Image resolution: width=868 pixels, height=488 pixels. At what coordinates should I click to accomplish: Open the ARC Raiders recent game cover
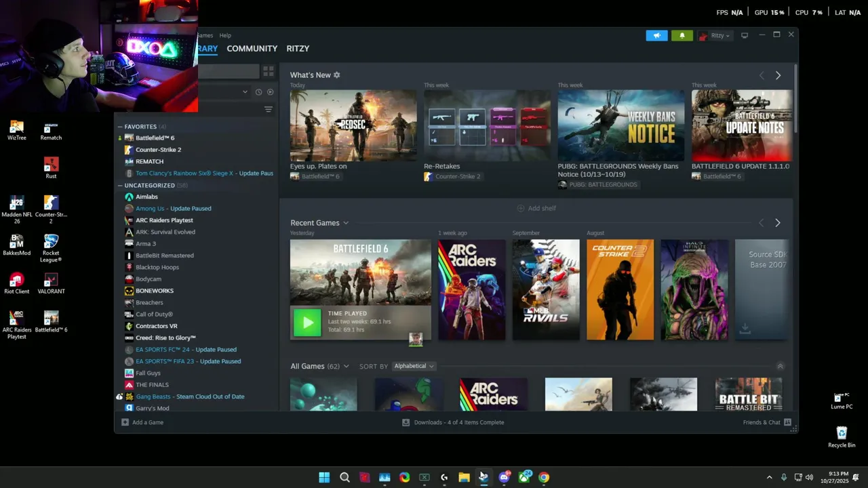pos(472,289)
